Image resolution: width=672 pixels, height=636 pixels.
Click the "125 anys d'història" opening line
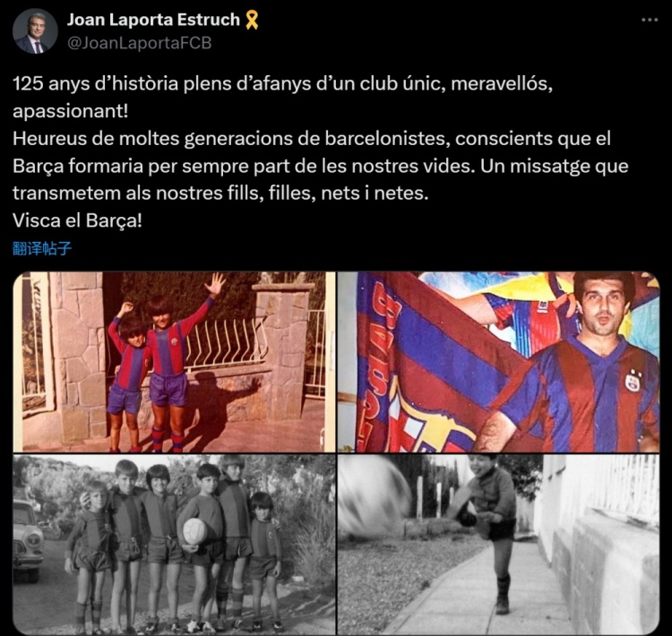click(283, 83)
